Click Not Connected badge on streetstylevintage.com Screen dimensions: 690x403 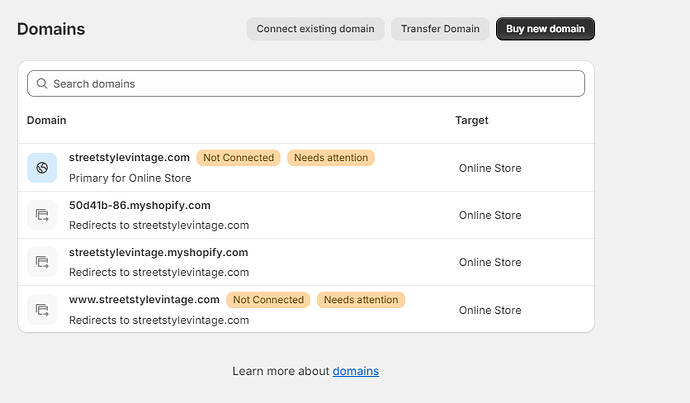click(238, 158)
